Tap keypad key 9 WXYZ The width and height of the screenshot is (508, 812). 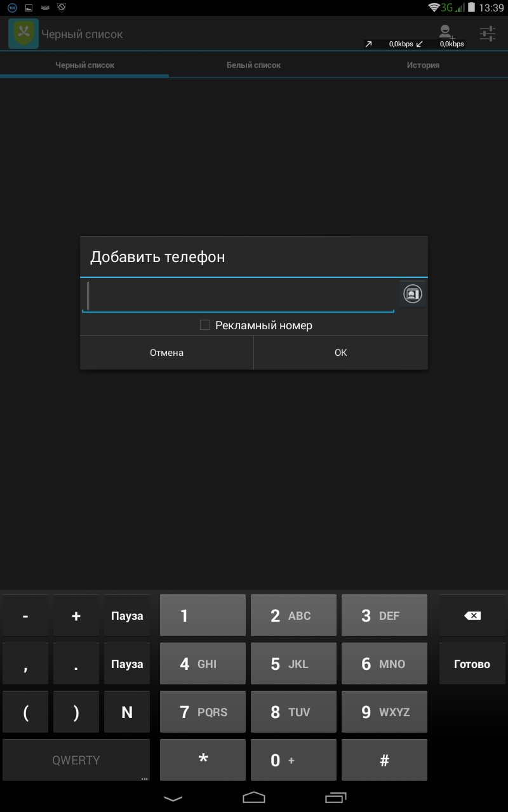click(x=384, y=712)
